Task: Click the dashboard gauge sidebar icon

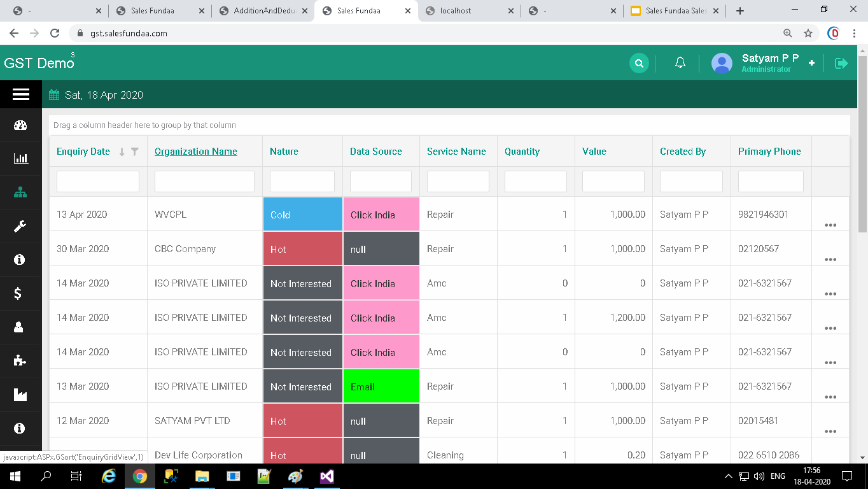Action: [20, 125]
